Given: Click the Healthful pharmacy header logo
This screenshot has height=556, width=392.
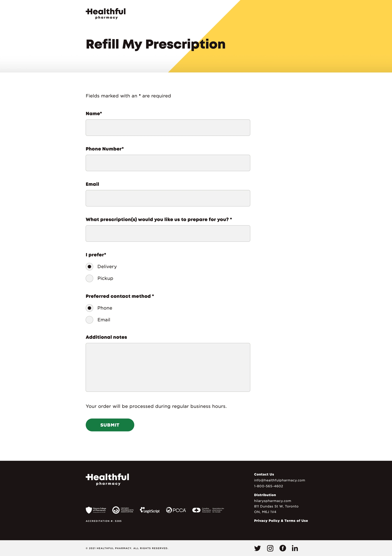Looking at the screenshot, I should click(106, 13).
